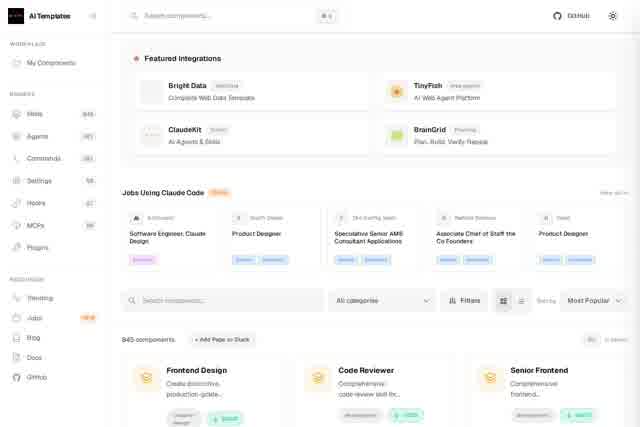
Task: Click the View all jobs link
Action: (613, 193)
